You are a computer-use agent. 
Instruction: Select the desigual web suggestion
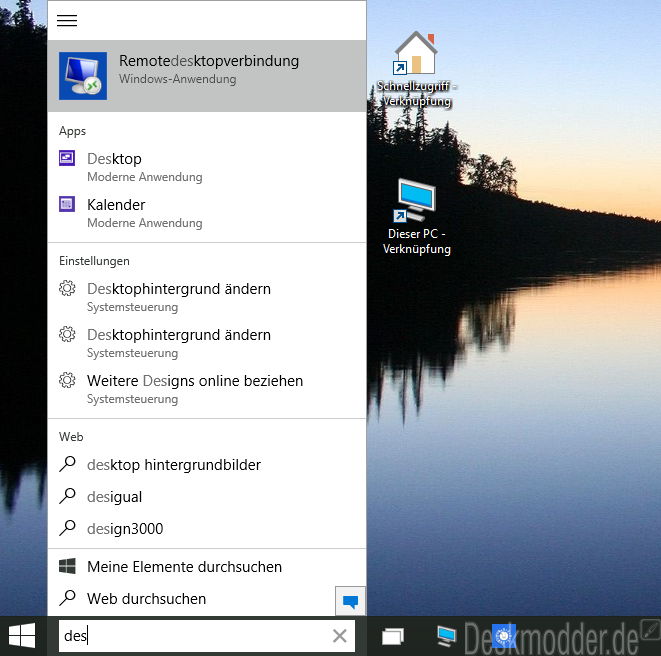point(207,497)
